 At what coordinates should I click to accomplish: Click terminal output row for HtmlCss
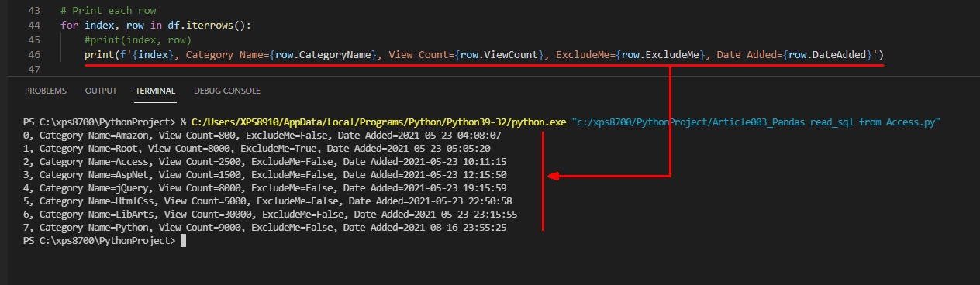[x=268, y=201]
